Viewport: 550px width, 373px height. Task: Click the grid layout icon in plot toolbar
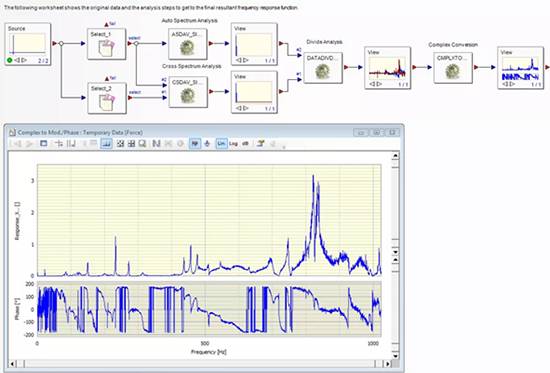132,144
